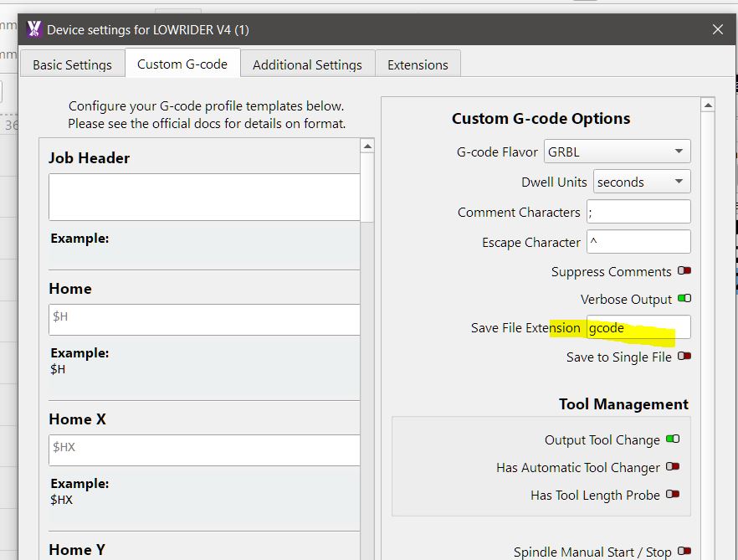Click the 'Please see the official docs' text

pos(207,123)
